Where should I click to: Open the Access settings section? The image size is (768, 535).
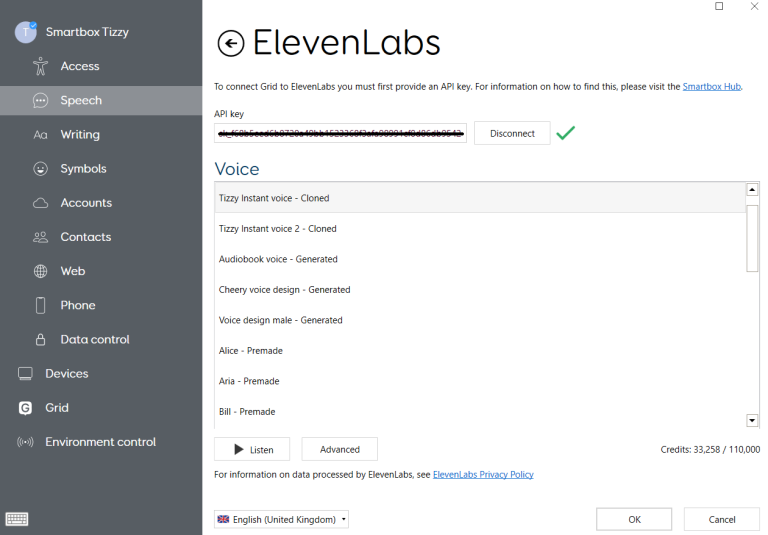pos(101,66)
